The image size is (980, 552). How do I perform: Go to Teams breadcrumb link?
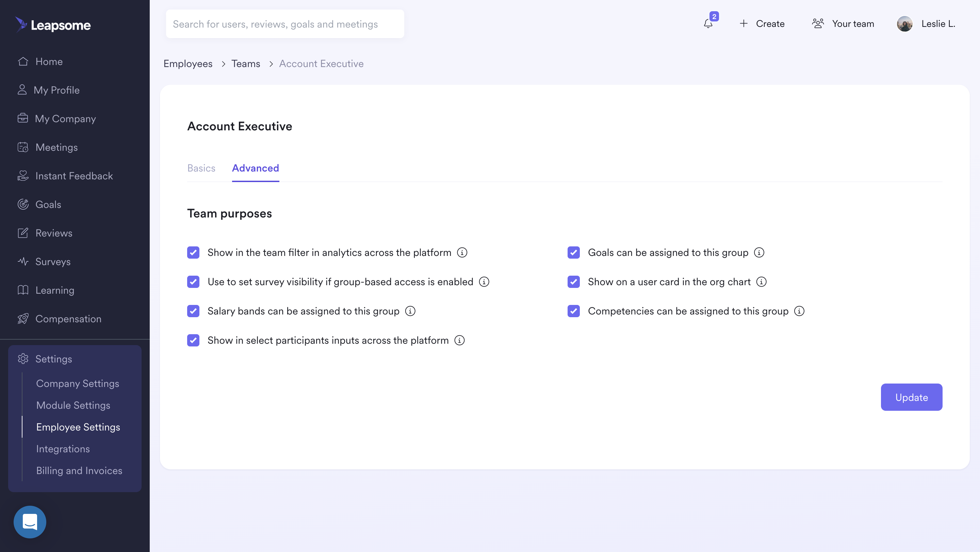246,64
